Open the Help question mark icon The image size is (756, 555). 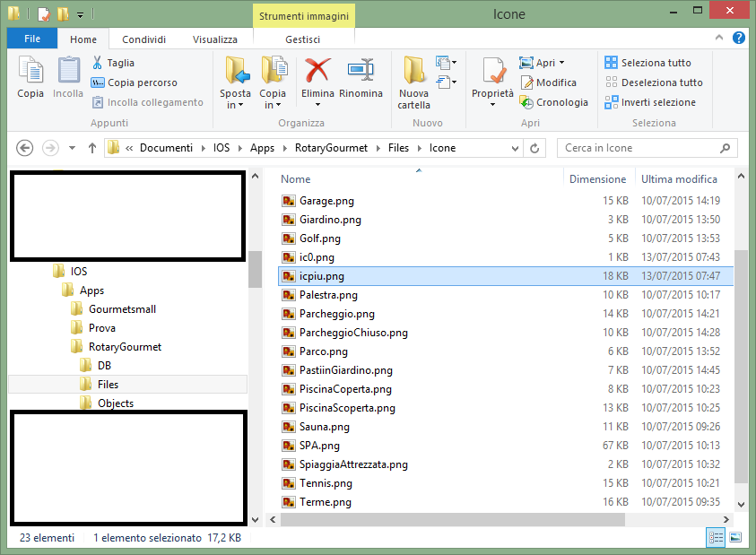coord(739,38)
